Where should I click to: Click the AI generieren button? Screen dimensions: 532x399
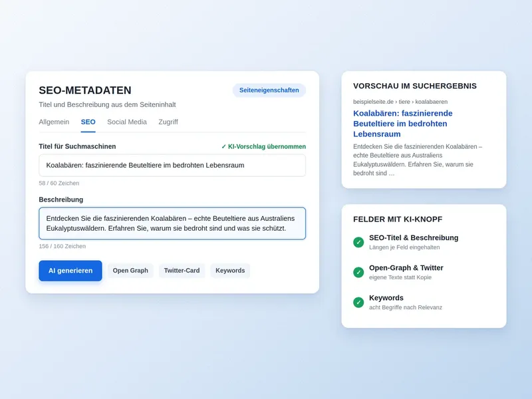(70, 271)
